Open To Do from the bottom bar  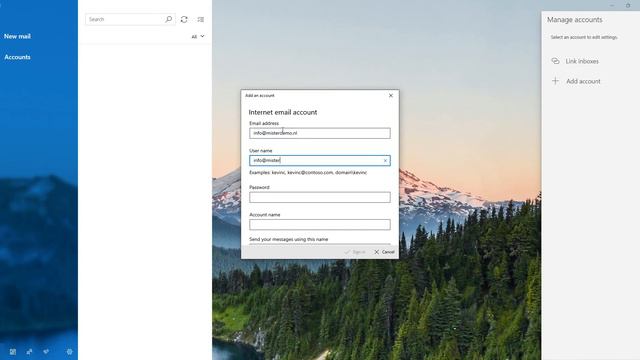[46, 351]
